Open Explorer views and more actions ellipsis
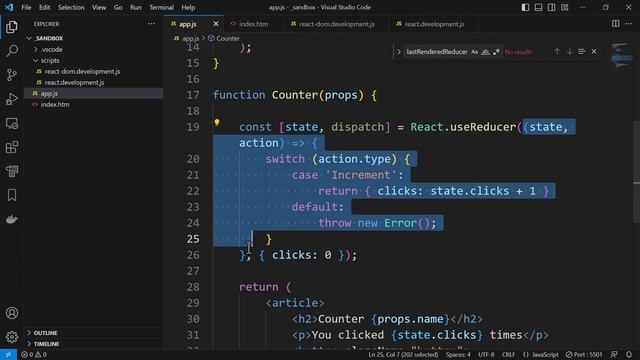 151,24
